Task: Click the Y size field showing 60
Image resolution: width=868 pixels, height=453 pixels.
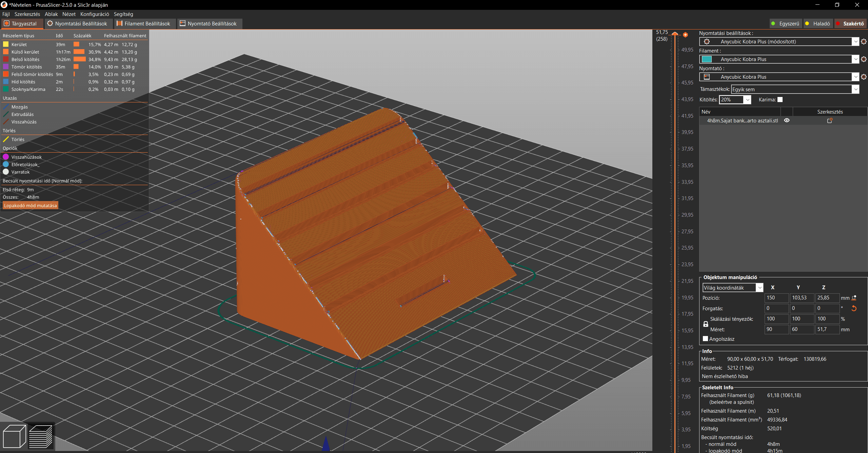Action: (802, 329)
